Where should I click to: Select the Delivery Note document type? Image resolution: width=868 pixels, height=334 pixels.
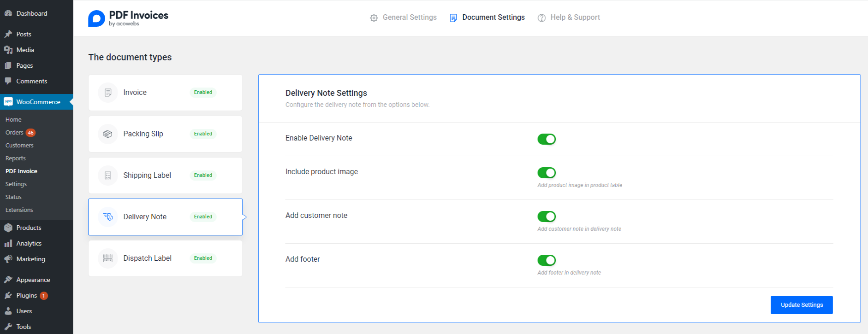click(165, 217)
